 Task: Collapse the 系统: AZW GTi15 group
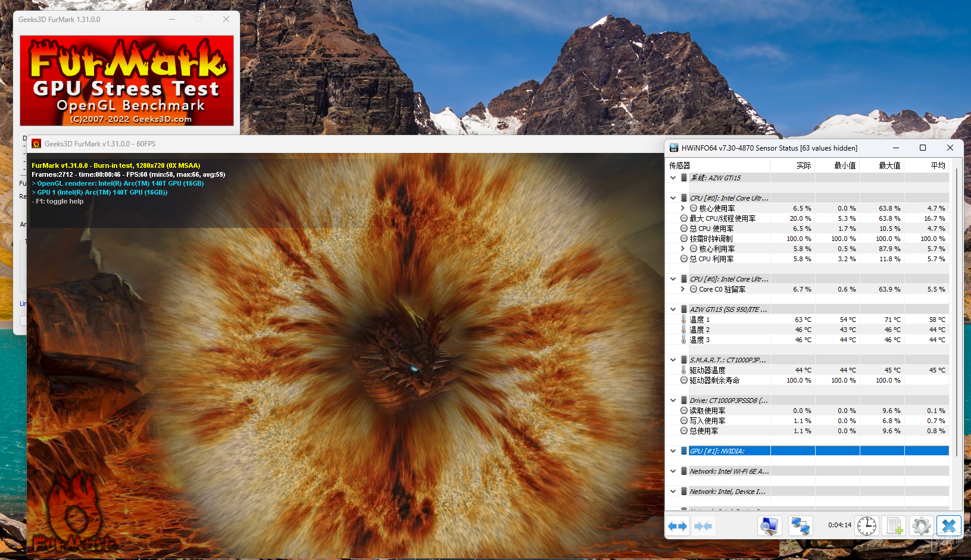coord(673,178)
